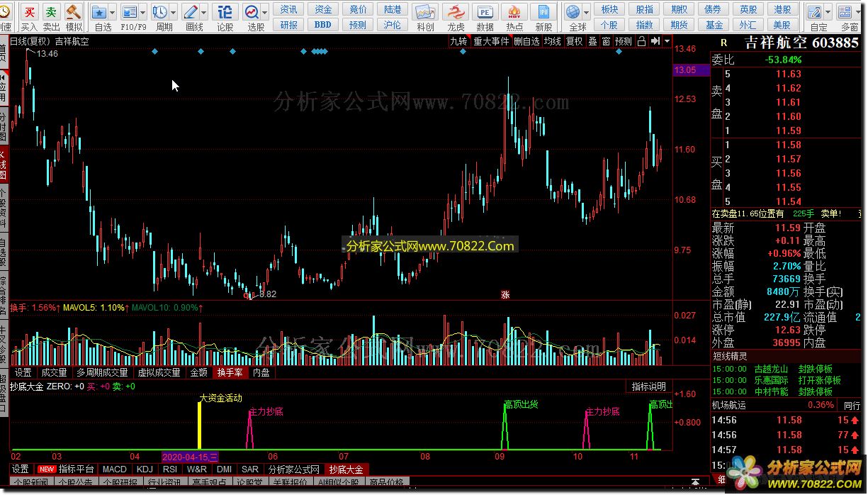This screenshot has height=495, width=868.
Task: Select the 抄底大金 indicator tab
Action: coord(345,469)
